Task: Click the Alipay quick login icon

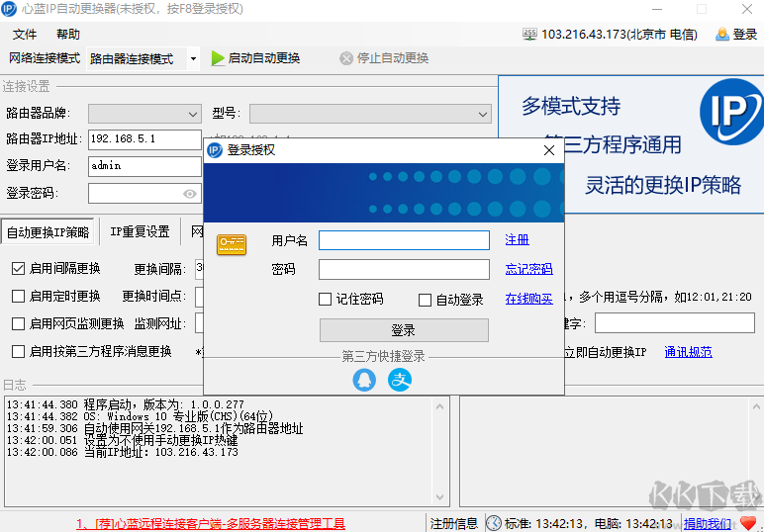Action: [x=400, y=380]
